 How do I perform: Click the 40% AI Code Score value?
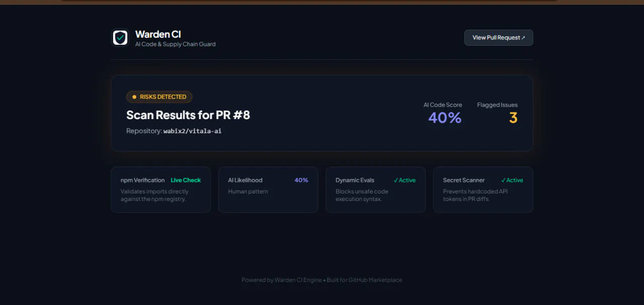(445, 118)
